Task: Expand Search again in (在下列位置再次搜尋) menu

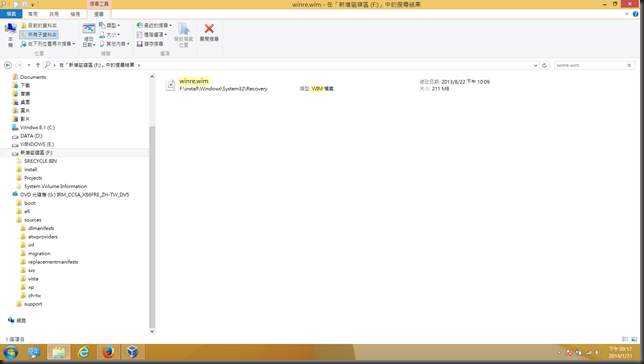Action: click(48, 44)
